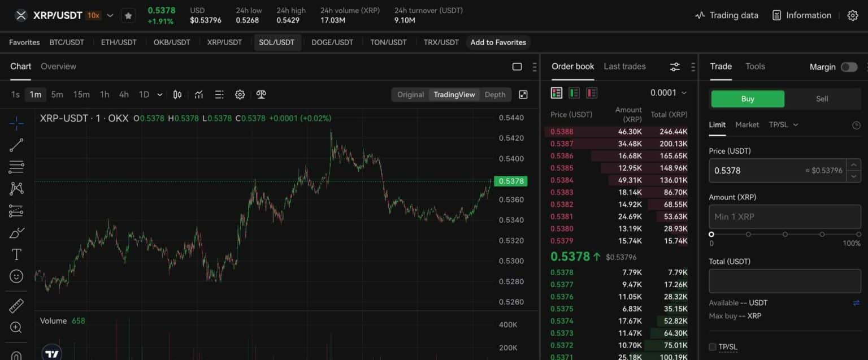Open the emoji sticker tool
Viewport: 868px width, 360px height.
[x=16, y=276]
